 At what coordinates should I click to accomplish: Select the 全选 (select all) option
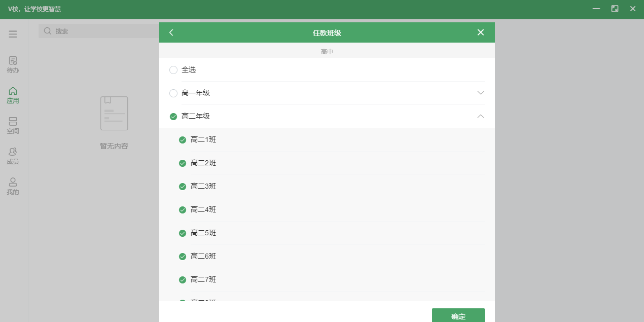coord(173,69)
